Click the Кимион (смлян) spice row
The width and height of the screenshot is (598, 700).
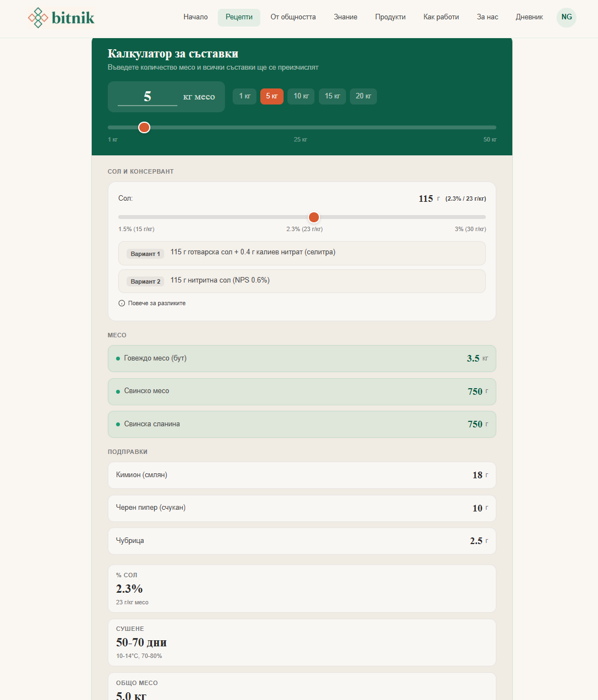click(302, 475)
